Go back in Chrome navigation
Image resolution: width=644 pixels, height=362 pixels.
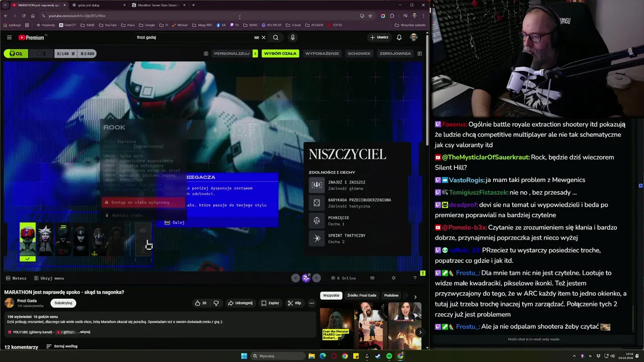[6, 16]
